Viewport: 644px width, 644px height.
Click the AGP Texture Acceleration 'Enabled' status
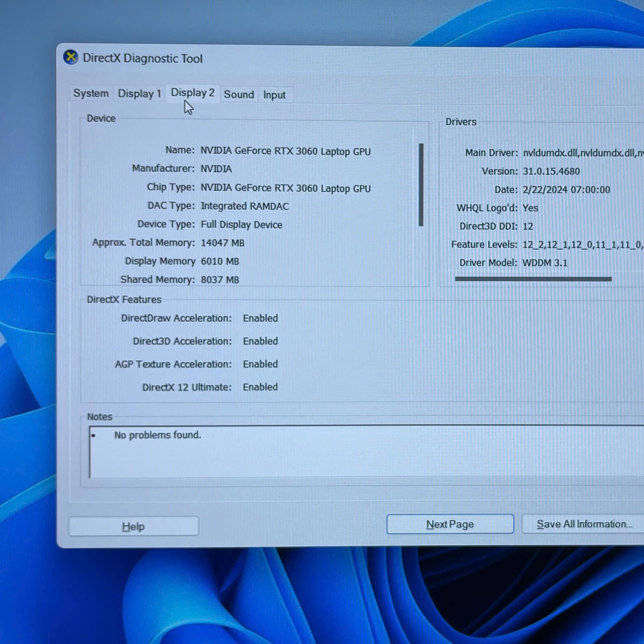pyautogui.click(x=260, y=364)
